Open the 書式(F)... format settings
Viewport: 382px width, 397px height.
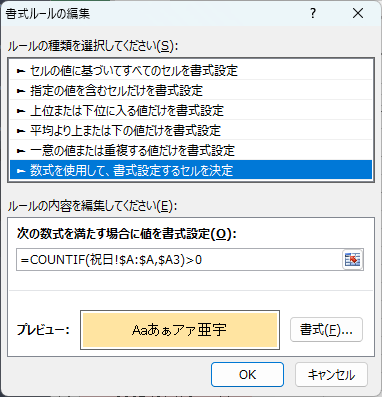pyautogui.click(x=326, y=330)
